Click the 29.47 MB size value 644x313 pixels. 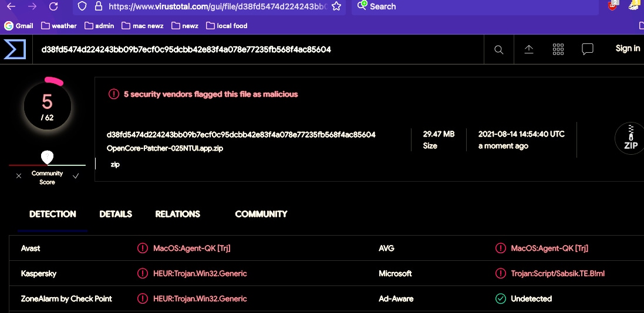[x=439, y=134]
